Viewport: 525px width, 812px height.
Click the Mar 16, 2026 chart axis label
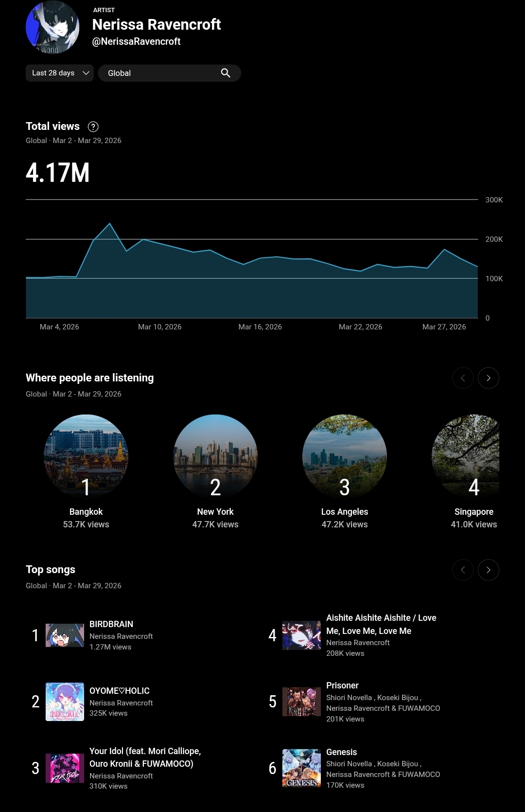[x=260, y=327]
